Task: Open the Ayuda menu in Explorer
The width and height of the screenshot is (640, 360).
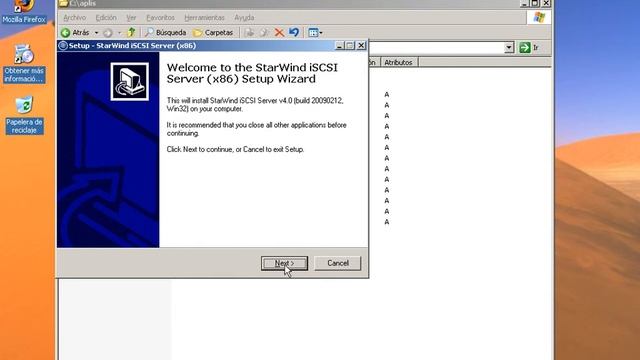Action: 244,18
